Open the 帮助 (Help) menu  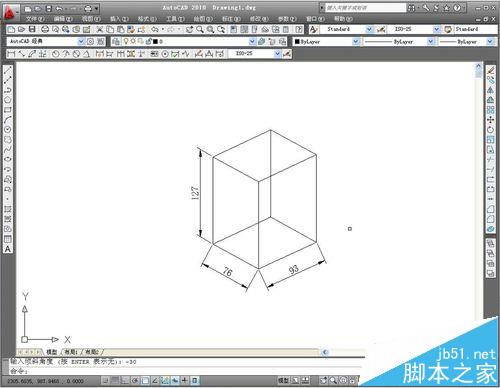click(343, 19)
